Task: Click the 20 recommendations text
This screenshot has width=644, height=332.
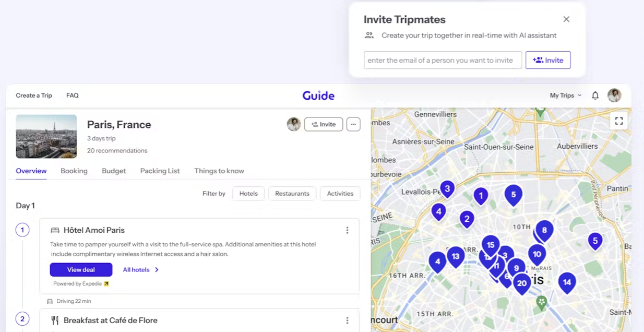Action: tap(117, 151)
